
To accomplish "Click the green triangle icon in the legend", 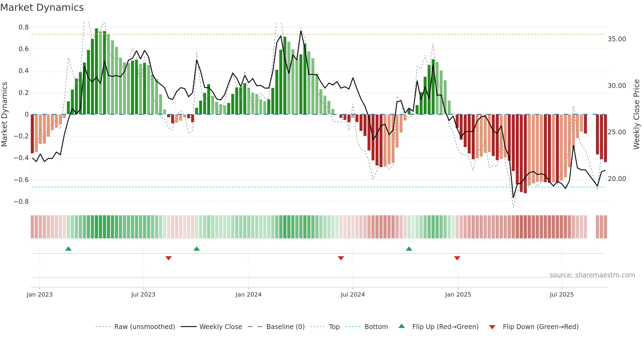I will [x=402, y=326].
